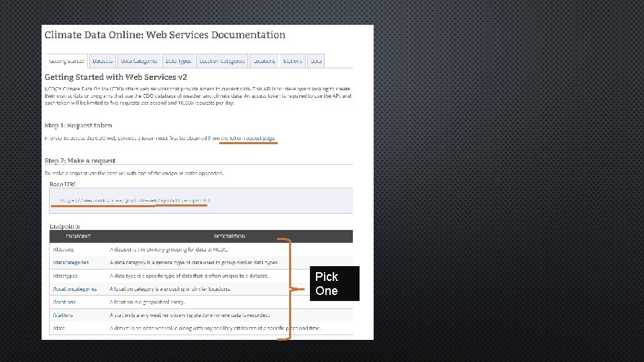
Task: Open the /datatypes endpoint link
Action: pyautogui.click(x=65, y=276)
